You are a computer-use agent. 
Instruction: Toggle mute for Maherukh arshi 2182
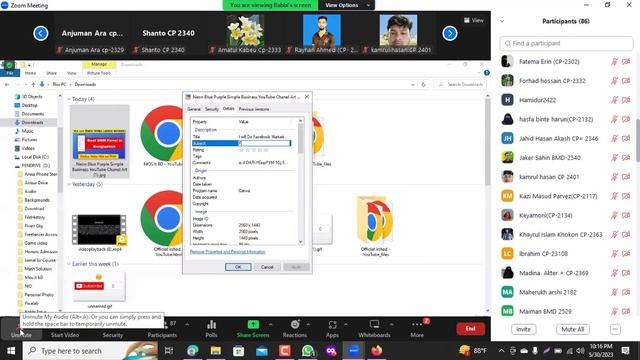[x=614, y=292]
